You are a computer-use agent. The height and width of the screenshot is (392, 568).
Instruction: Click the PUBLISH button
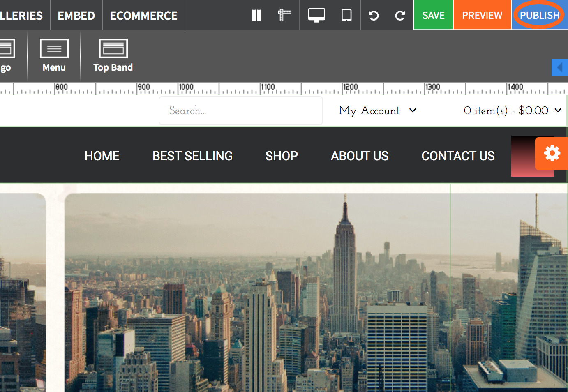[x=540, y=15]
